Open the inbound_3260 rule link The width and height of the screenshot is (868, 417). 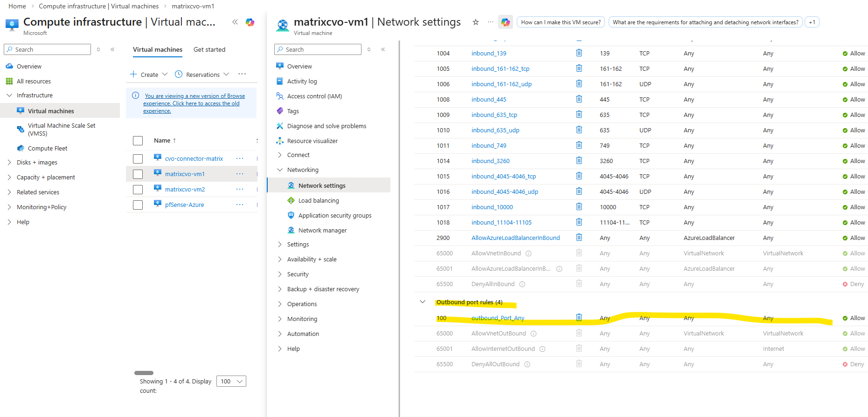pyautogui.click(x=490, y=161)
